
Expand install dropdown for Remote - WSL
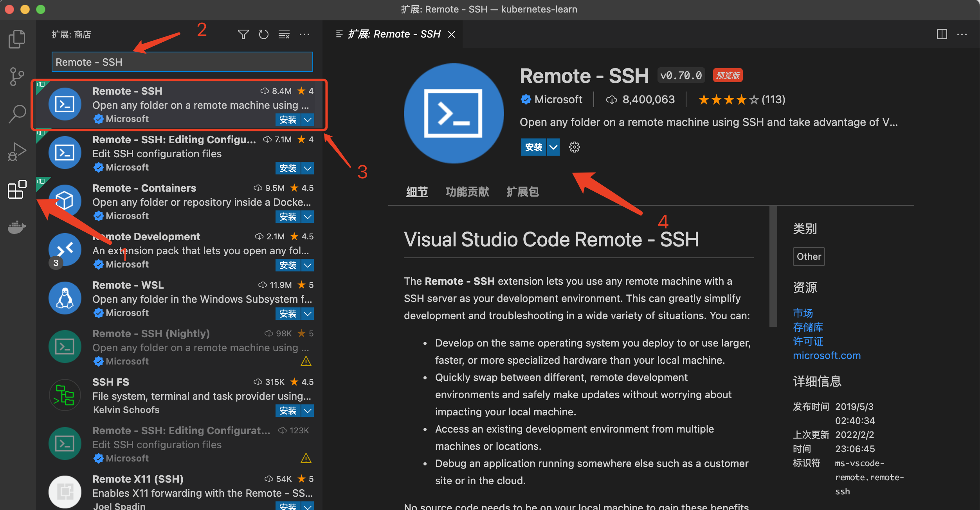308,314
